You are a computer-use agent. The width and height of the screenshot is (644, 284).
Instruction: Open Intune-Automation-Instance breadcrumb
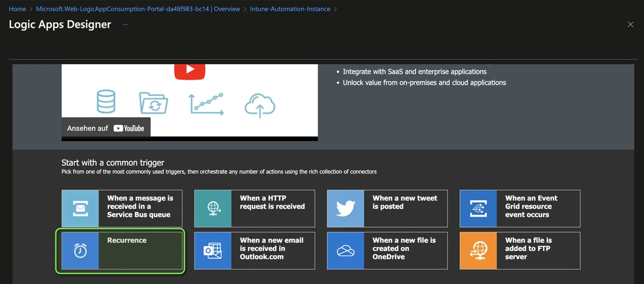(290, 9)
